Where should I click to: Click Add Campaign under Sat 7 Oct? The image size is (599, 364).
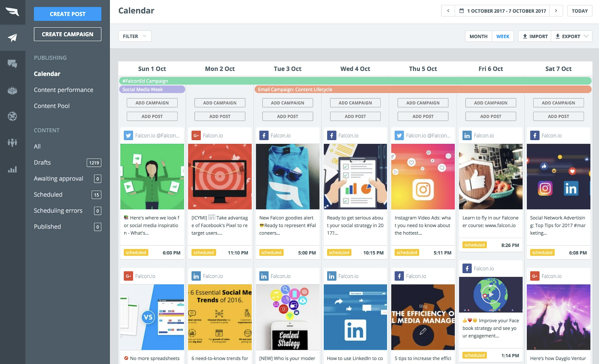[559, 103]
